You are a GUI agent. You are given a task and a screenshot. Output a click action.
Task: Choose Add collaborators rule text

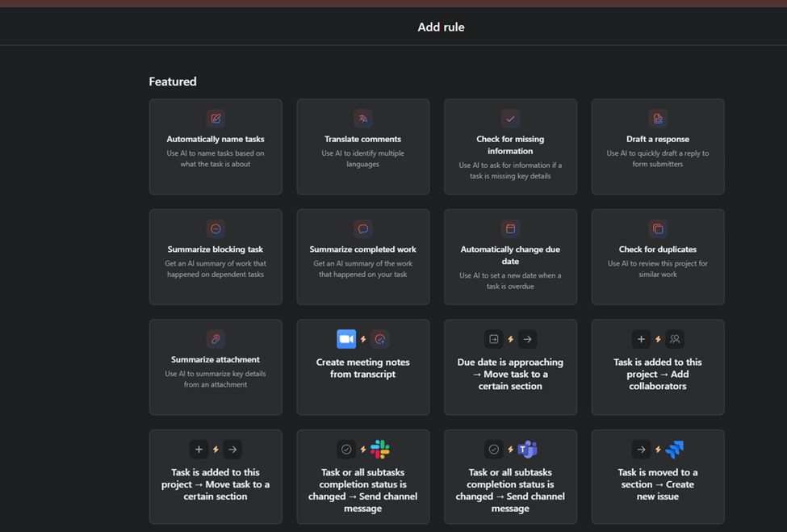coord(658,374)
